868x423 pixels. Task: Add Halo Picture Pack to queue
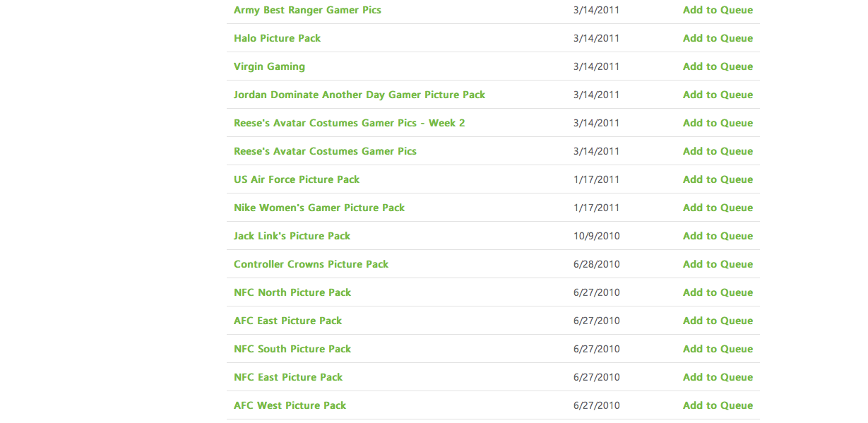click(x=718, y=38)
